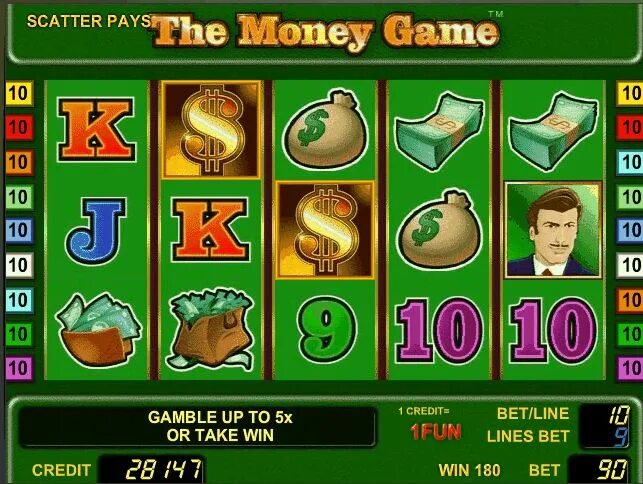This screenshot has width=643, height=484.
Task: Click purple 10 symbol on fourth reel
Action: (439, 331)
